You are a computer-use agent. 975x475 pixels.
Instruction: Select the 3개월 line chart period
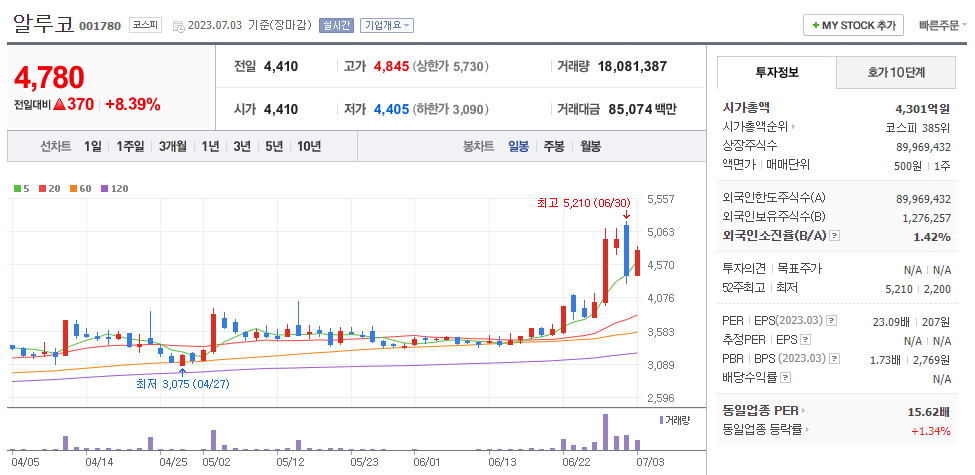(x=172, y=147)
